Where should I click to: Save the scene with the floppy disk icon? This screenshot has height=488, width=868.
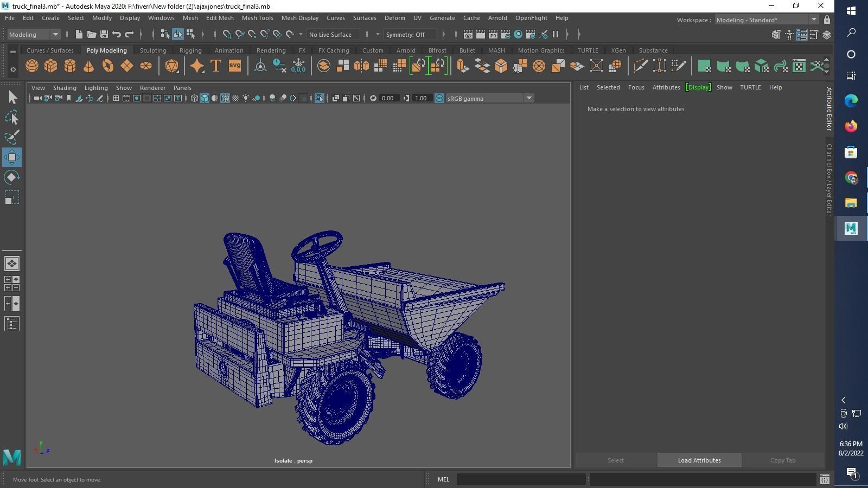pos(104,34)
